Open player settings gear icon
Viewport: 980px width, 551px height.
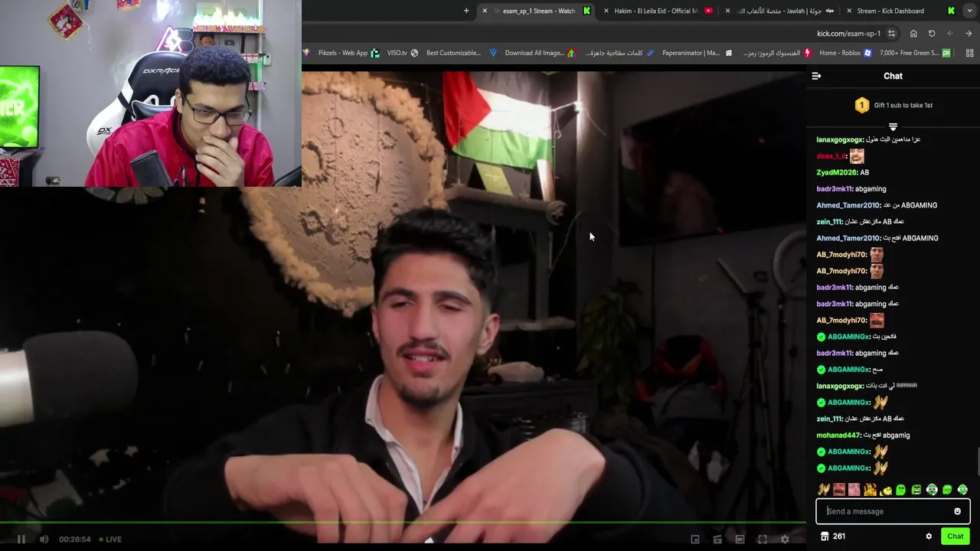click(785, 539)
